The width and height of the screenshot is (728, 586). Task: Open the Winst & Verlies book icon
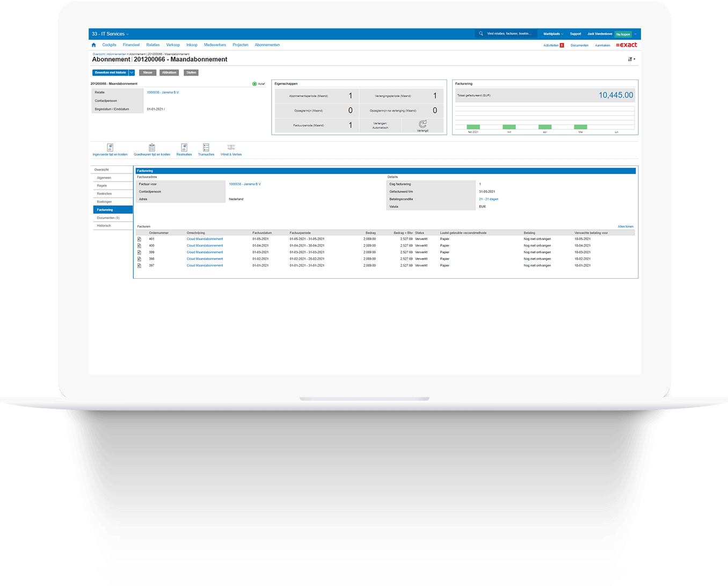point(231,147)
